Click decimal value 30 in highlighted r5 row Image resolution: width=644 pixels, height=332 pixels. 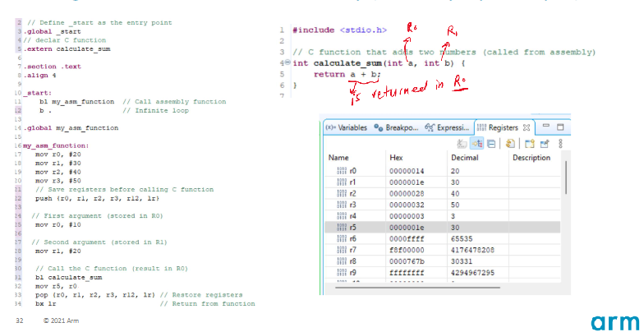coord(455,227)
